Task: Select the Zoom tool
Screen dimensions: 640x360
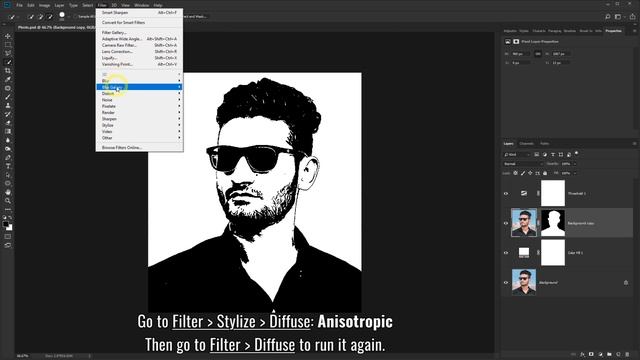Action: 8,200
